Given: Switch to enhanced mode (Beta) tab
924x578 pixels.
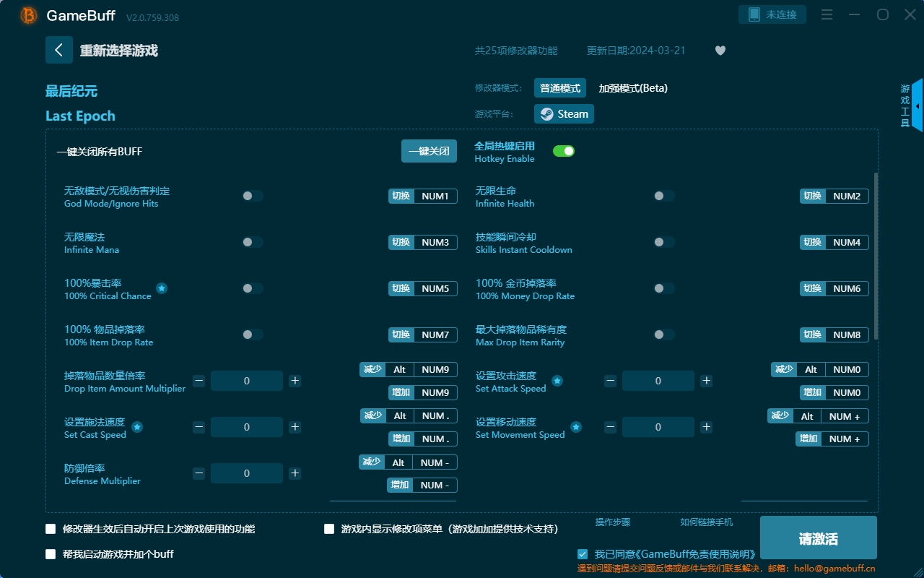Looking at the screenshot, I should click(633, 88).
